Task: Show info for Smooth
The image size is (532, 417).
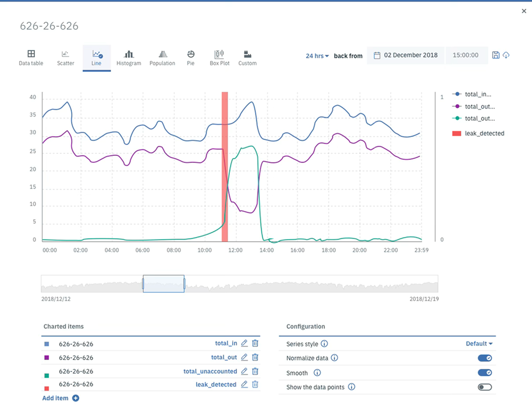Action: click(x=317, y=373)
